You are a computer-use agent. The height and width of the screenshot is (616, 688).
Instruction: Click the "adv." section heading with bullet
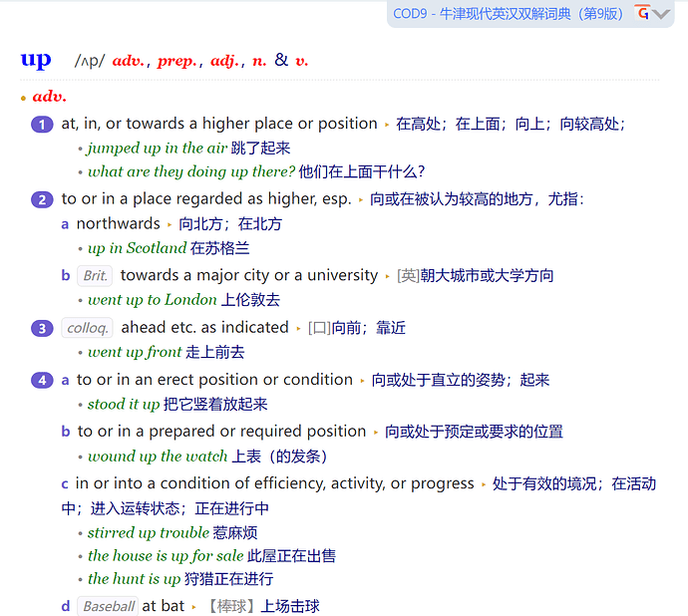click(44, 96)
